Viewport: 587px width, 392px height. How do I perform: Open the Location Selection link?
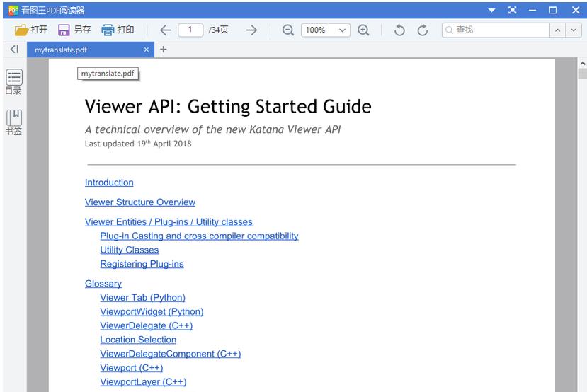(138, 340)
